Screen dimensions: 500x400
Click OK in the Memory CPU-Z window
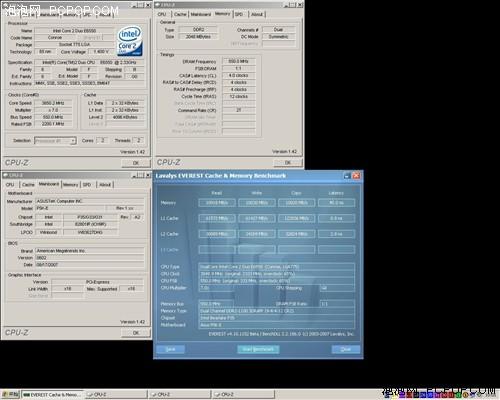click(x=288, y=162)
